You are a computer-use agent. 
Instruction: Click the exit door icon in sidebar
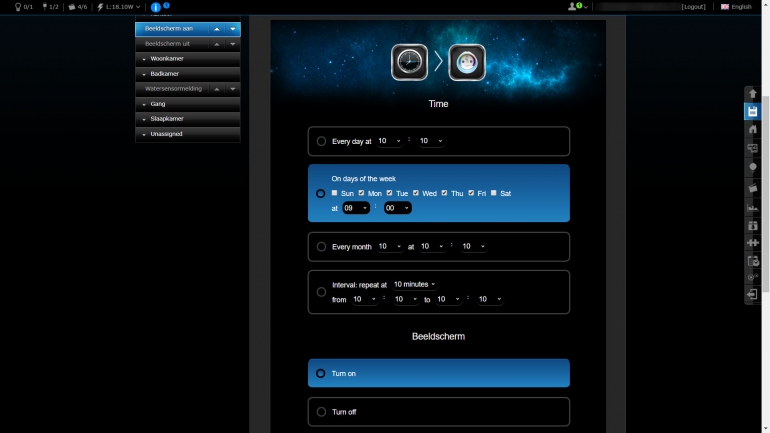coord(752,295)
